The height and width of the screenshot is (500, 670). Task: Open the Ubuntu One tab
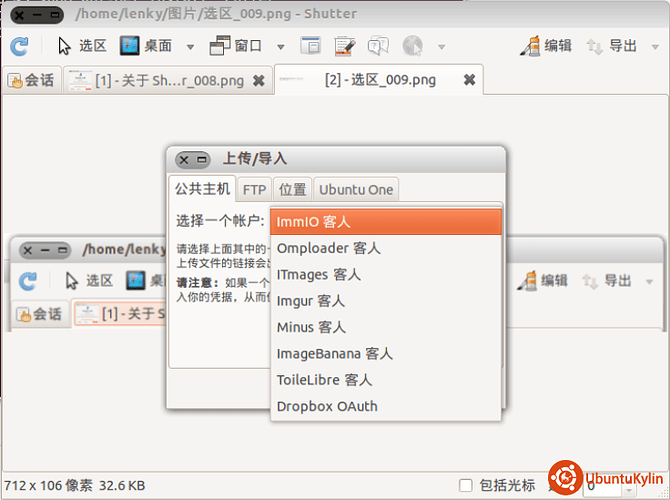[x=356, y=189]
